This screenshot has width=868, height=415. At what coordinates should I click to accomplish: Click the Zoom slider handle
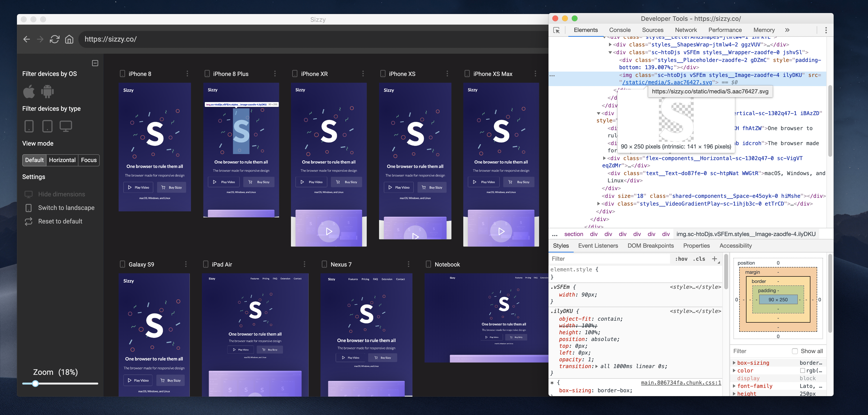(35, 383)
